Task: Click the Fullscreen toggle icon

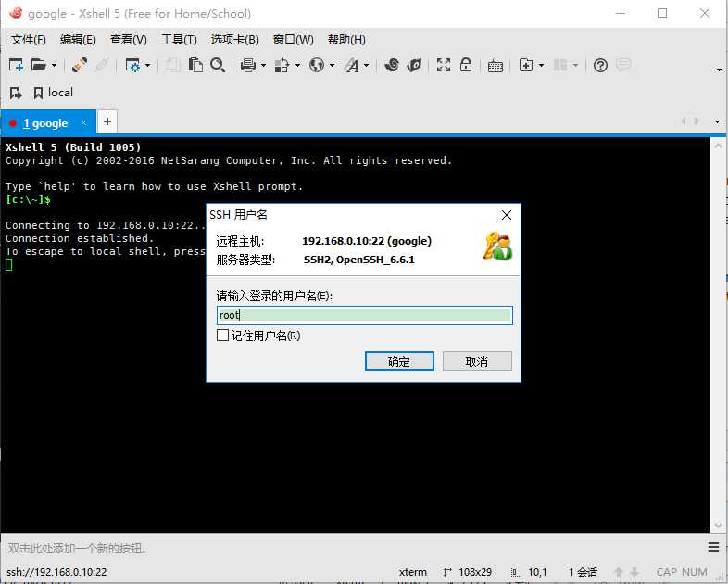Action: click(x=444, y=65)
